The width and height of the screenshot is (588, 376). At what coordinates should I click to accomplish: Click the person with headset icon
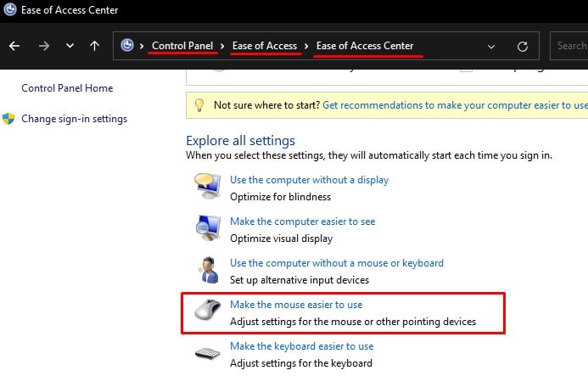(209, 270)
